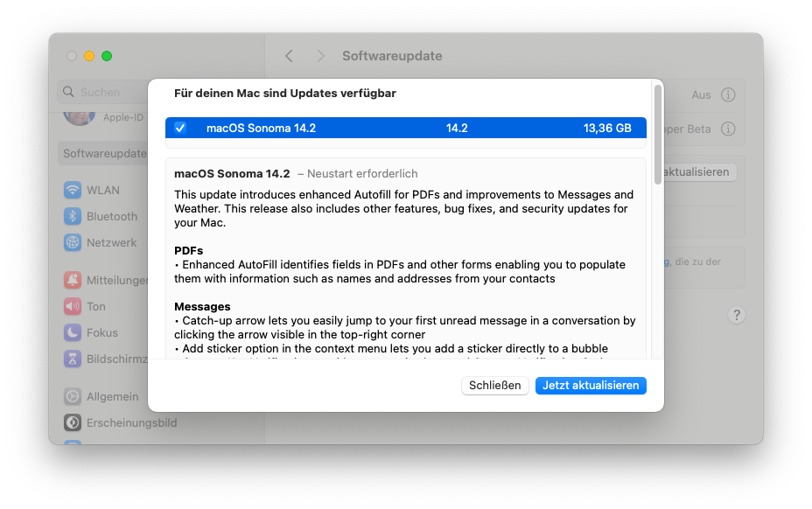Click the dialog's vertical scrollbar

[x=658, y=135]
